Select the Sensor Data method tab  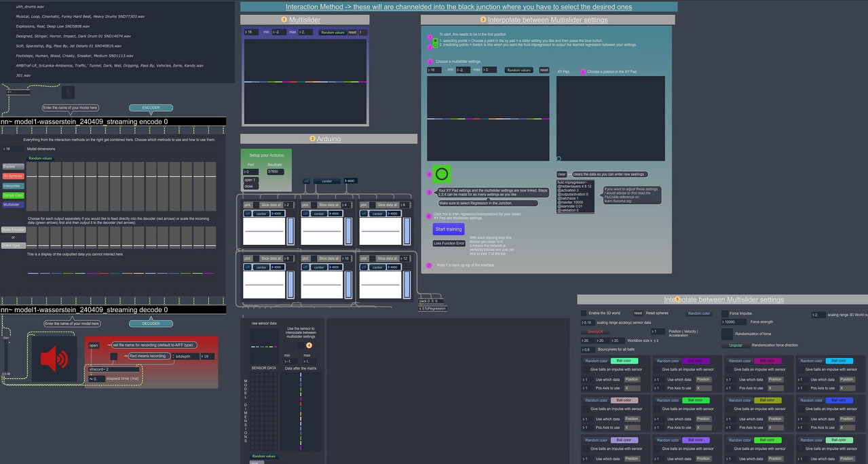[12, 195]
